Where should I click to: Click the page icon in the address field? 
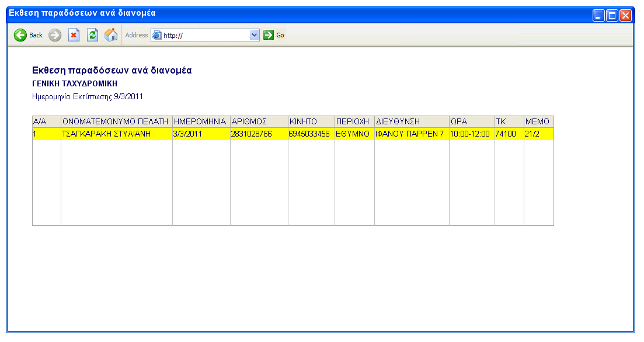tap(157, 35)
